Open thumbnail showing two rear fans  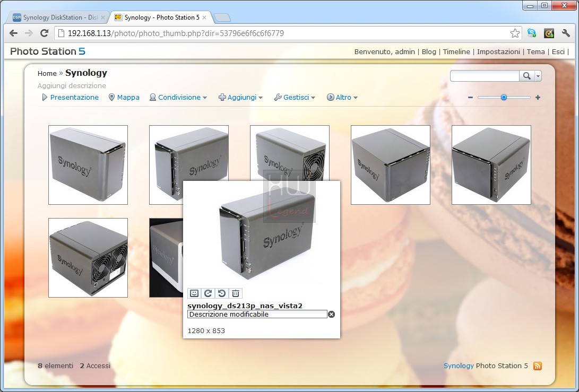pyautogui.click(x=88, y=258)
